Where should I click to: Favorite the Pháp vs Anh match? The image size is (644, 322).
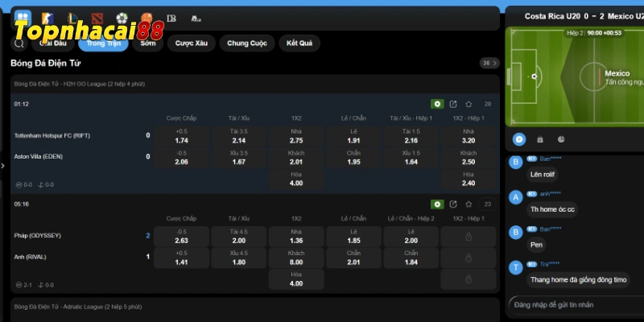[x=469, y=204]
